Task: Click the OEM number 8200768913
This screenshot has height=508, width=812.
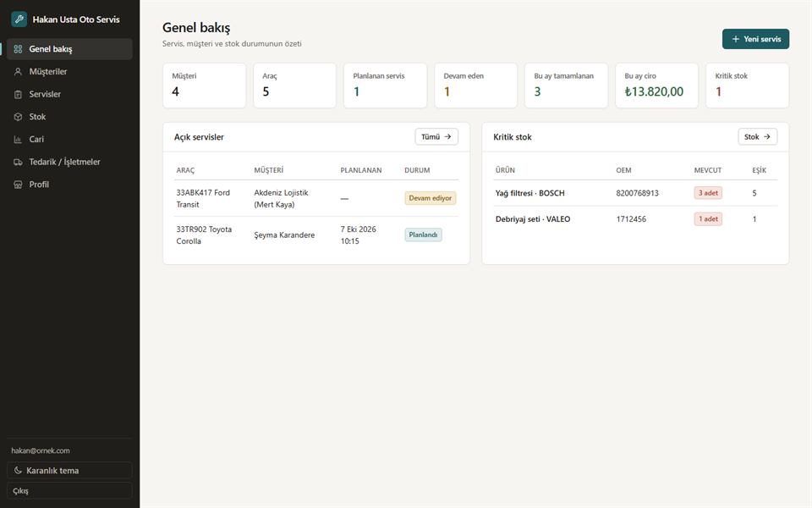Action: tap(638, 193)
